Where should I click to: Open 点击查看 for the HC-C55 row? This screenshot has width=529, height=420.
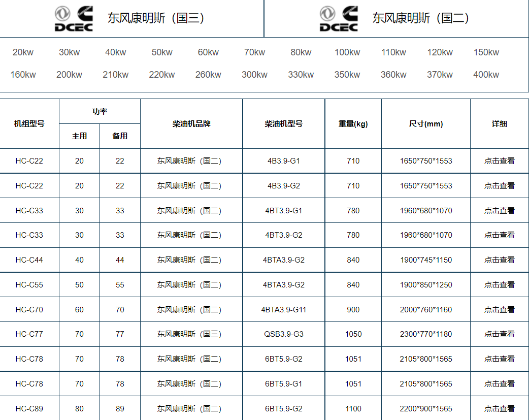point(500,285)
